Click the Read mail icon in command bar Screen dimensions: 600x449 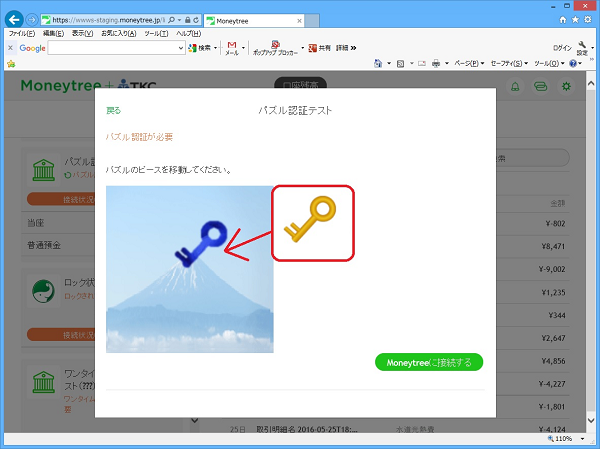click(422, 64)
